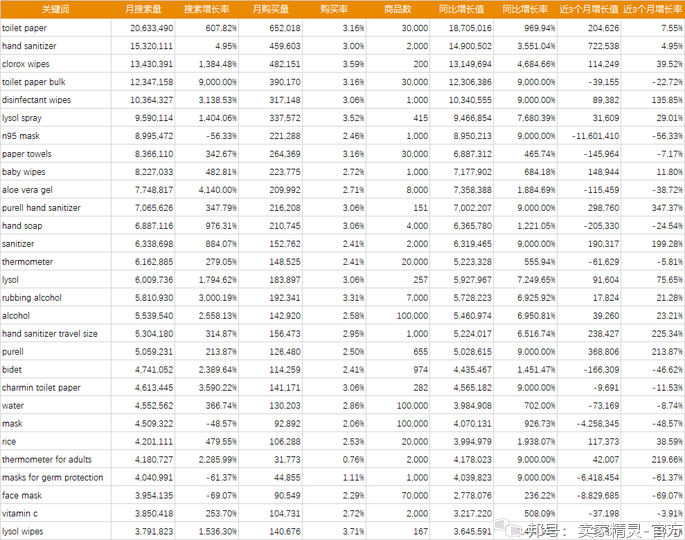Click the 同比增长值 column header

[461, 9]
